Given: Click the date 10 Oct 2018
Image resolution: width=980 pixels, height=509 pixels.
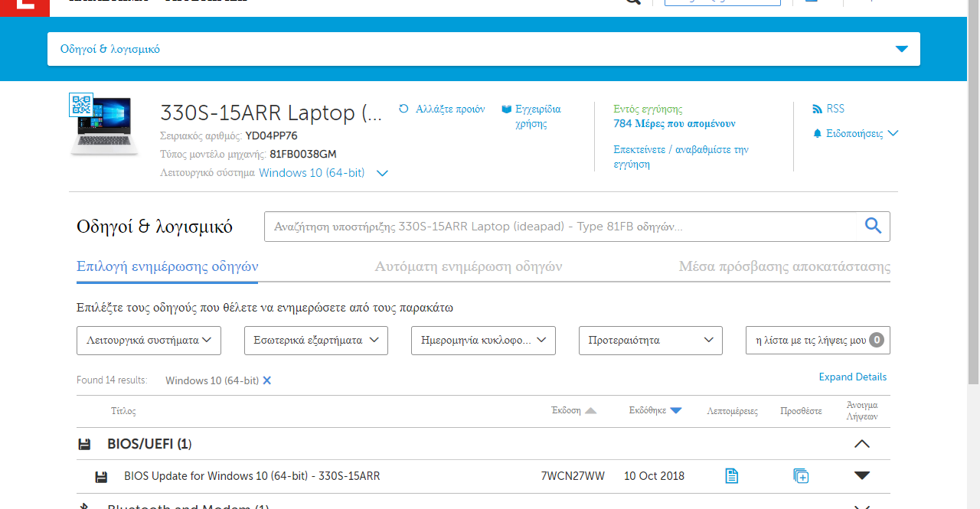Looking at the screenshot, I should coord(654,476).
